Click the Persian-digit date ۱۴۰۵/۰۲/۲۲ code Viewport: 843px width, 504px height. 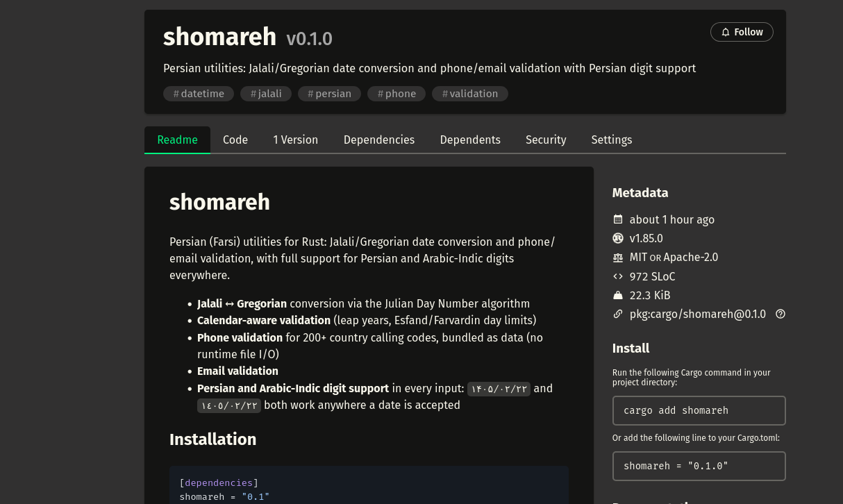pyautogui.click(x=499, y=389)
